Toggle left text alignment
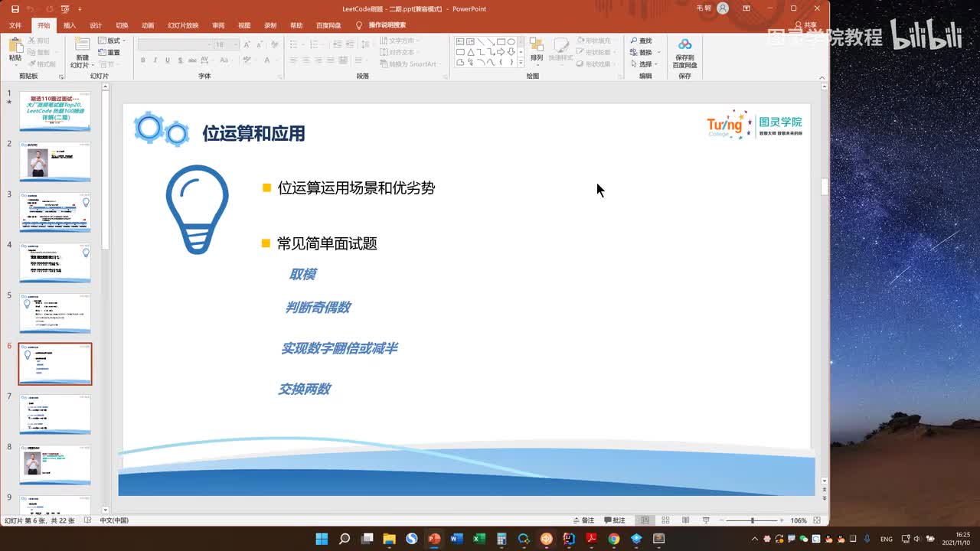Screen dimensions: 980x551 294,60
